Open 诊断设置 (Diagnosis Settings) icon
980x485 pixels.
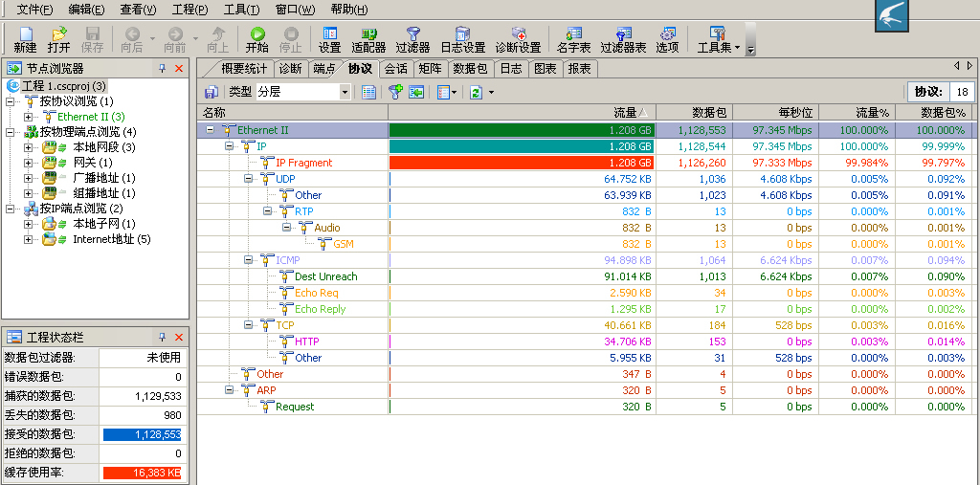coord(518,38)
